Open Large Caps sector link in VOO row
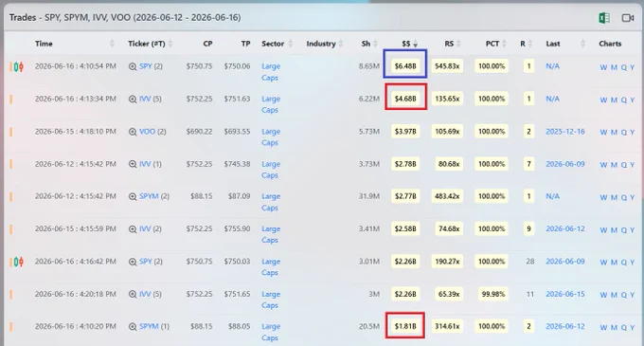 (271, 137)
